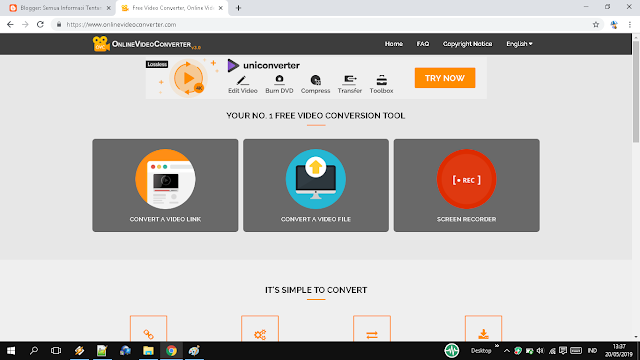Screen dimensions: 640x360
Task: Show hidden system tray icons
Action: tap(507, 351)
